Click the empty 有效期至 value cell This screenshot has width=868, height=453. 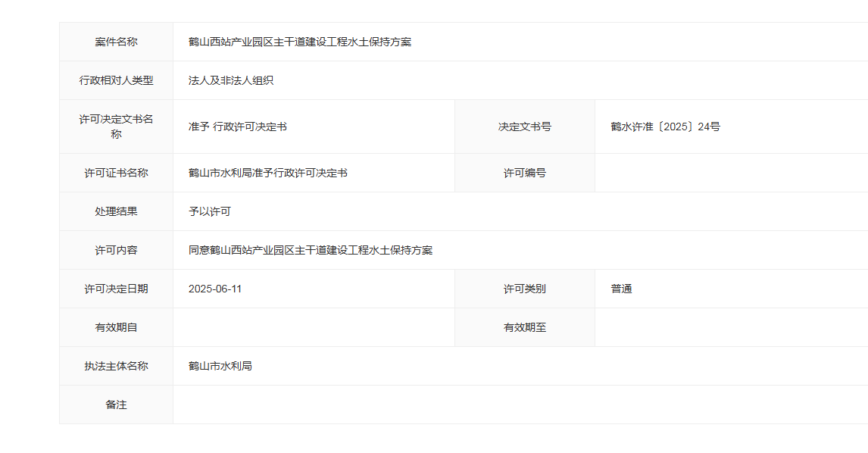(x=727, y=327)
